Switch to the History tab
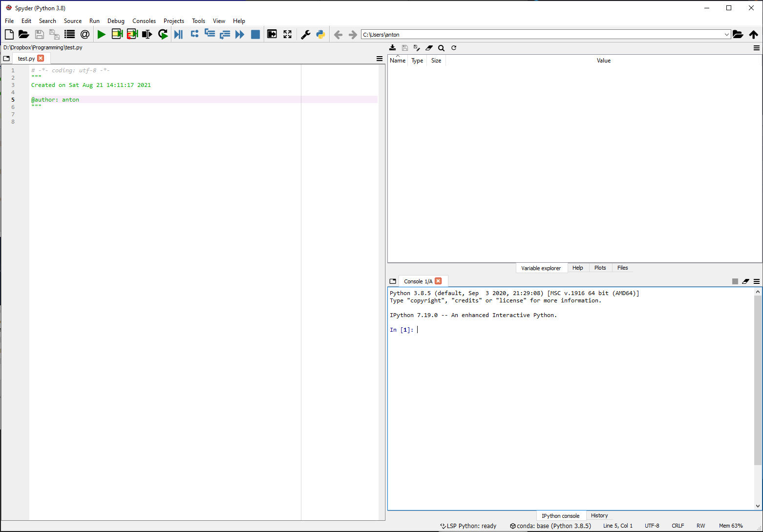The width and height of the screenshot is (763, 532). [599, 515]
